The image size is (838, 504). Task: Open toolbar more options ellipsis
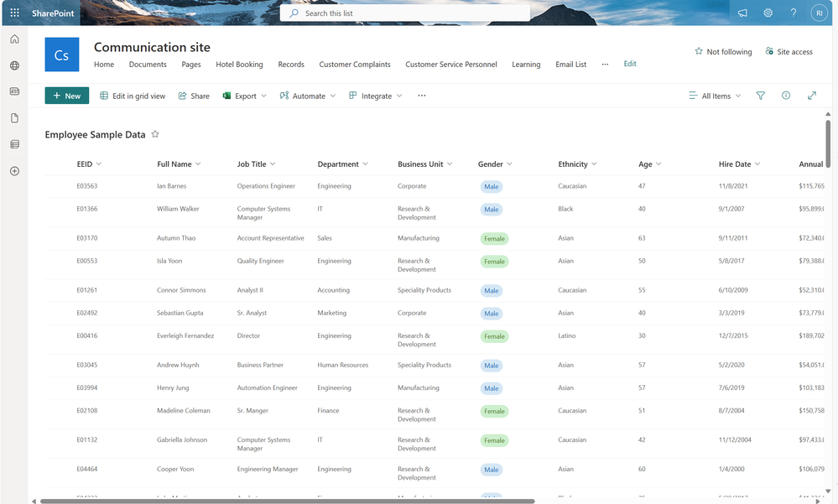[x=422, y=96]
